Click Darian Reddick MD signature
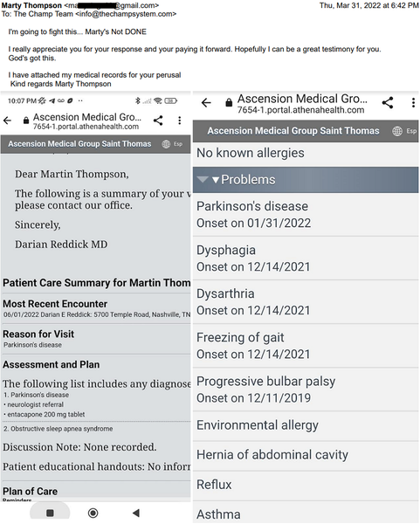This screenshot has height=524, width=420. (x=61, y=245)
